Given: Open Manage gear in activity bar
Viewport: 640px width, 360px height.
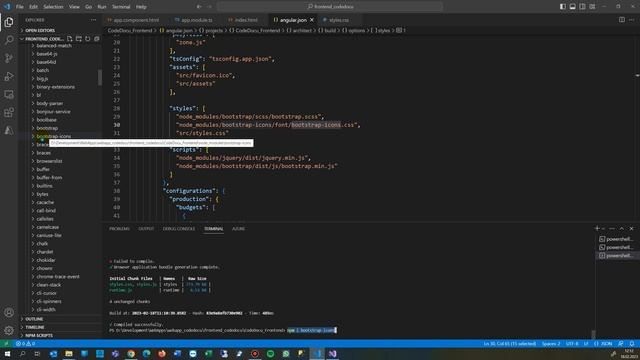Looking at the screenshot, I should coord(9,330).
